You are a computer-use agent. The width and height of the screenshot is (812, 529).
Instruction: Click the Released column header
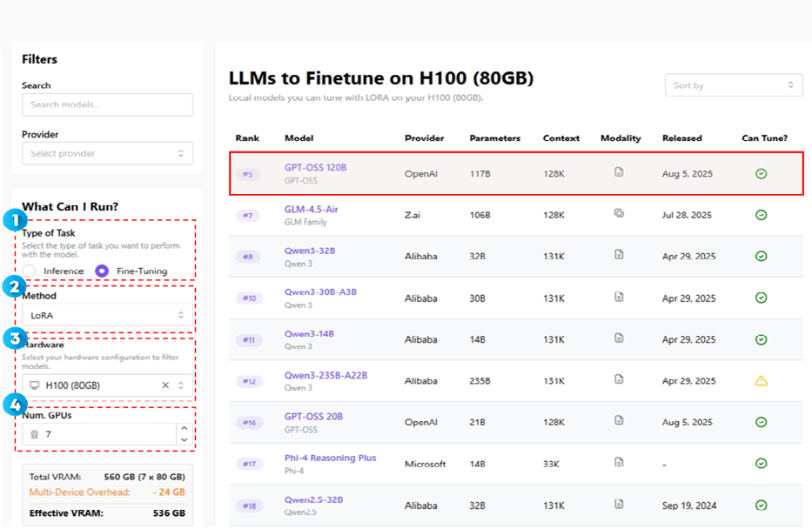(x=681, y=138)
